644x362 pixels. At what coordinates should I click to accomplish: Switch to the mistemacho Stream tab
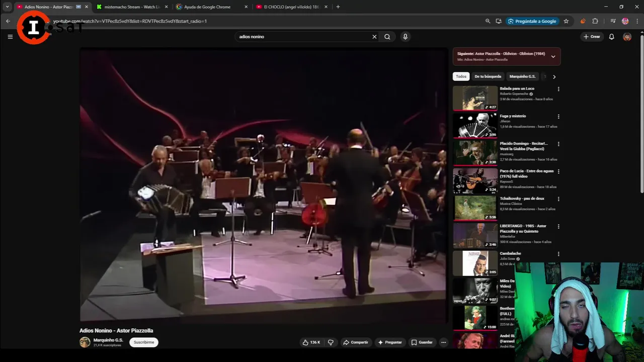pyautogui.click(x=132, y=7)
